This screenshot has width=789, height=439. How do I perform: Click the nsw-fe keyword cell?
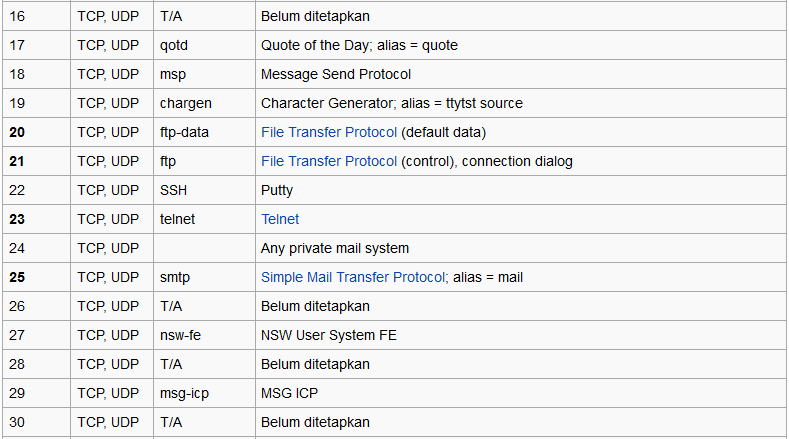[x=180, y=335]
